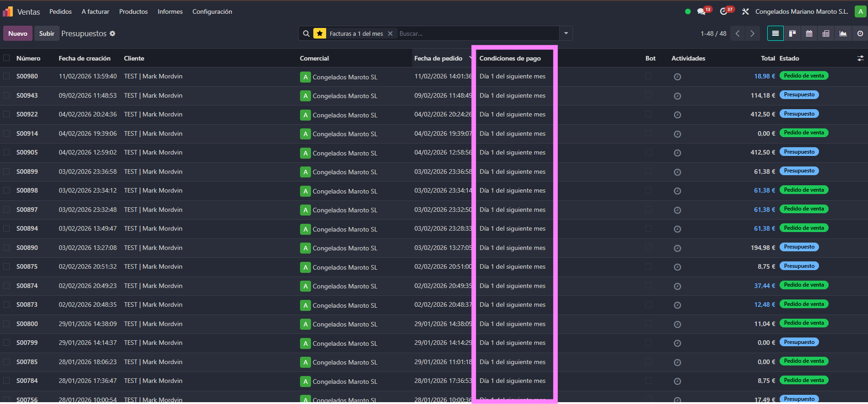Image resolution: width=868 pixels, height=404 pixels.
Task: Check the row checkbox for S00899
Action: 6,172
